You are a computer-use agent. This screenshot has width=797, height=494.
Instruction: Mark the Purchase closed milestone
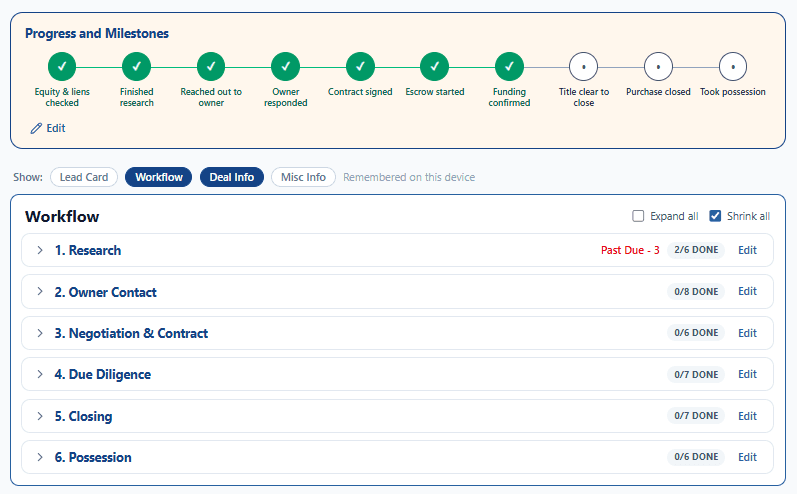[x=658, y=67]
